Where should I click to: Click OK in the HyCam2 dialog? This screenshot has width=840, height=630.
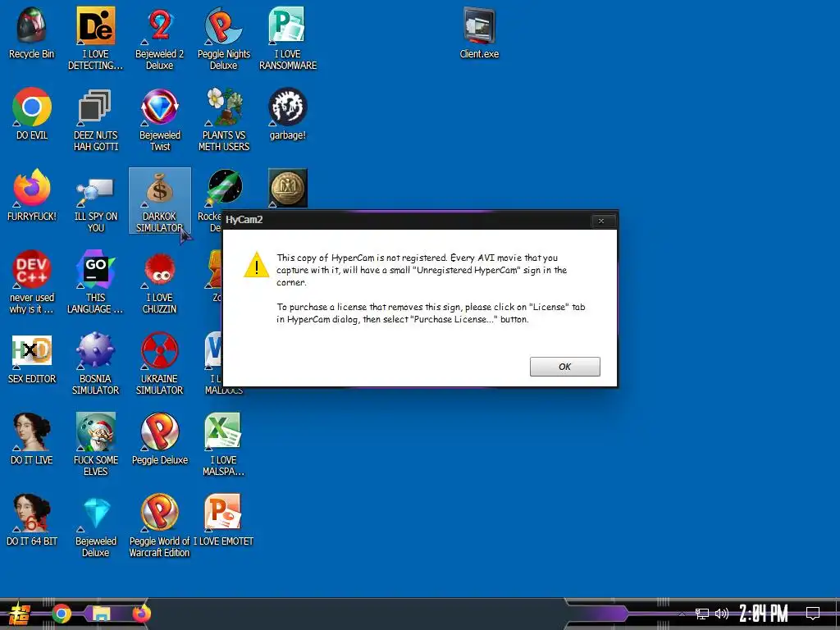[x=564, y=367]
